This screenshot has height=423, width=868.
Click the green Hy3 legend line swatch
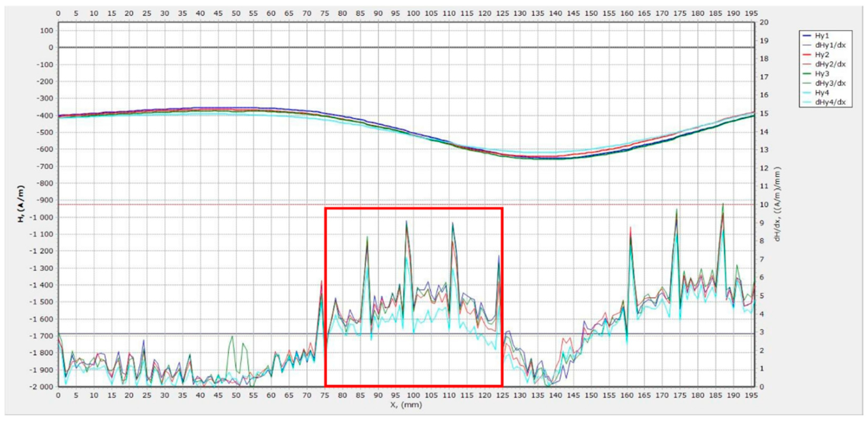coord(807,73)
